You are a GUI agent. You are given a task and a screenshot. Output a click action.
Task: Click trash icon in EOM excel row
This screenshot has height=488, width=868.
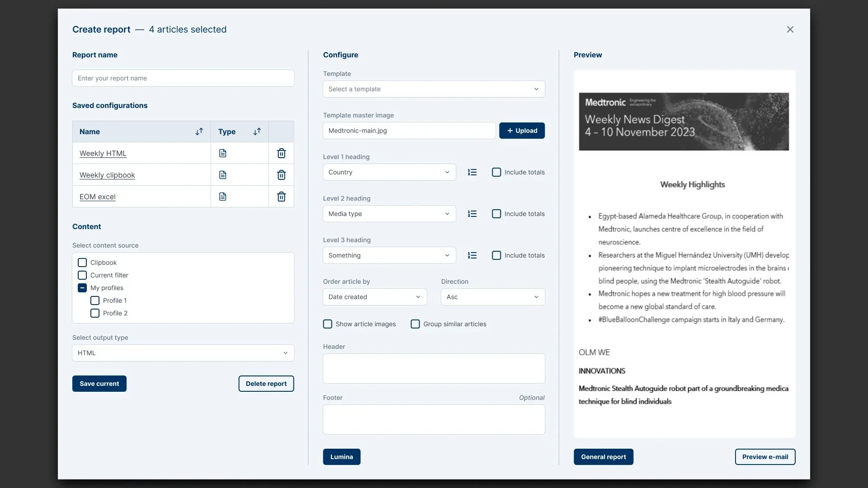click(x=281, y=197)
